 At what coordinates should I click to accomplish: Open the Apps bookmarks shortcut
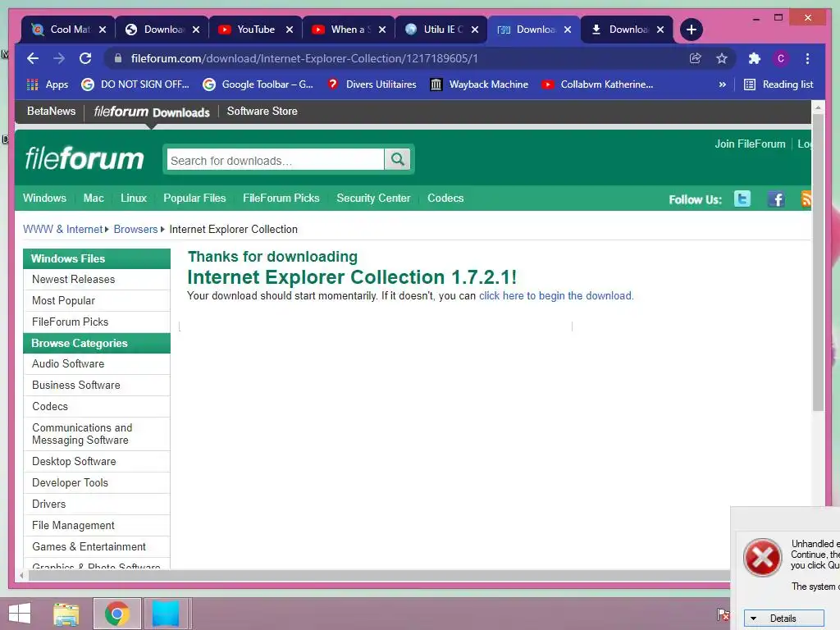47,84
